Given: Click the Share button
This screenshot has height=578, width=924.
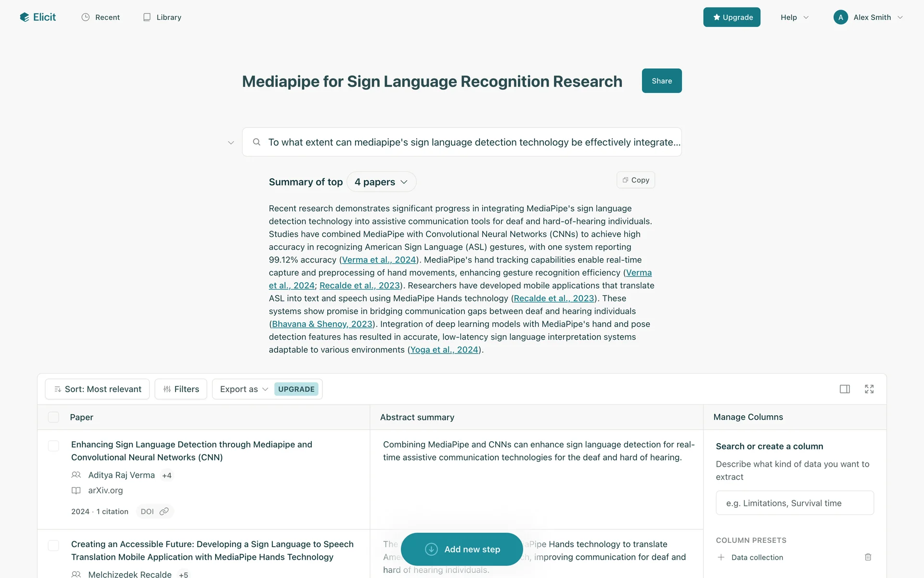Looking at the screenshot, I should click(x=661, y=81).
